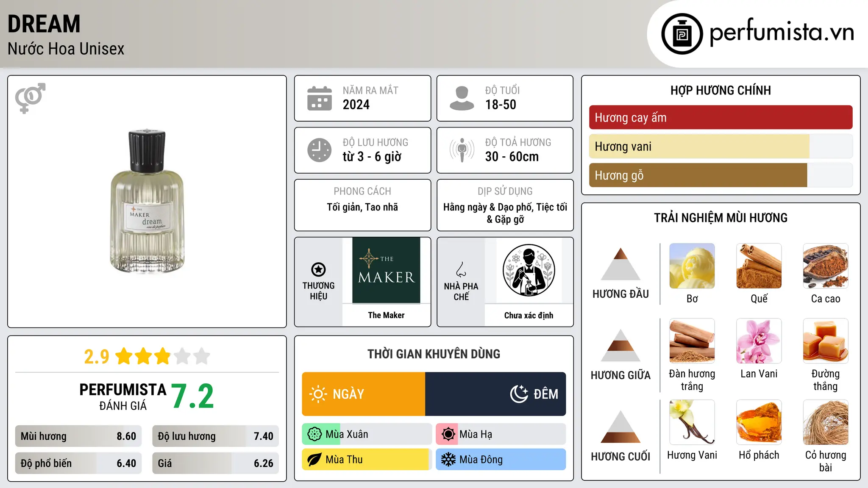Click the nose icon above Nhà pha chế
Viewport: 868px width, 488px height.
point(461,269)
